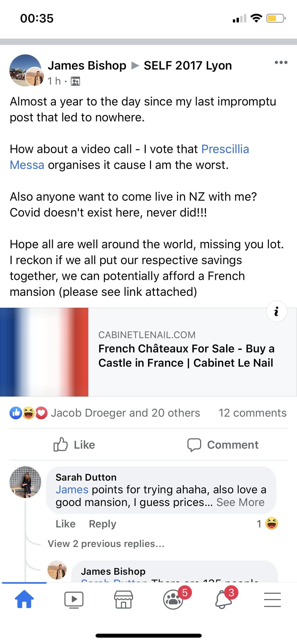The image size is (297, 644).
Task: Open the Marketplace tab icon
Action: pyautogui.click(x=123, y=600)
